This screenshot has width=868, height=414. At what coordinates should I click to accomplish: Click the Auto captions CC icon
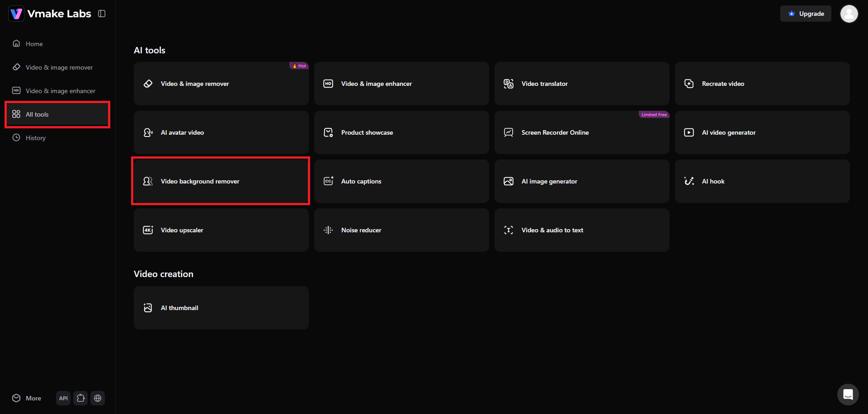pos(328,181)
